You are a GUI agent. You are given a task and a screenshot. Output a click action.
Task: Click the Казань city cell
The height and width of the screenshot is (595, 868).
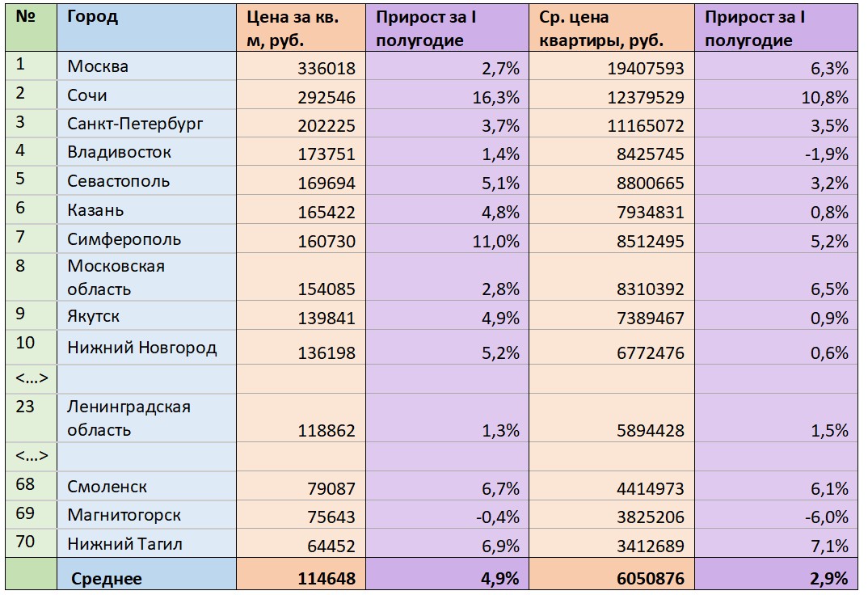pyautogui.click(x=147, y=209)
